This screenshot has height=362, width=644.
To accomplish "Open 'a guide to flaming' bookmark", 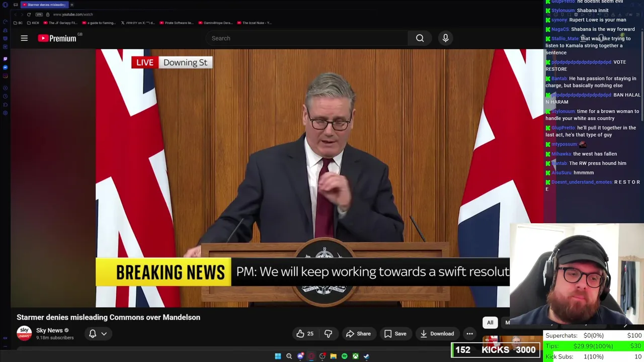I will [x=99, y=23].
